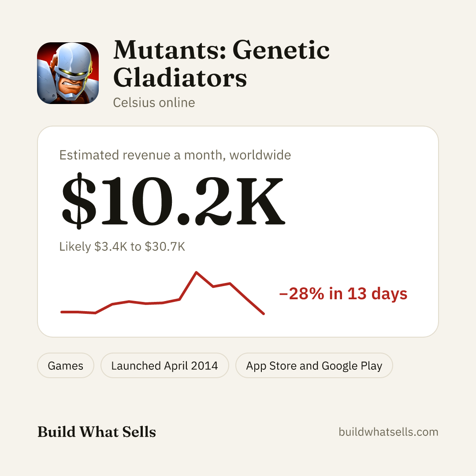Open the Celsius online developer name
Viewport: 476px width, 476px height.
[x=154, y=103]
